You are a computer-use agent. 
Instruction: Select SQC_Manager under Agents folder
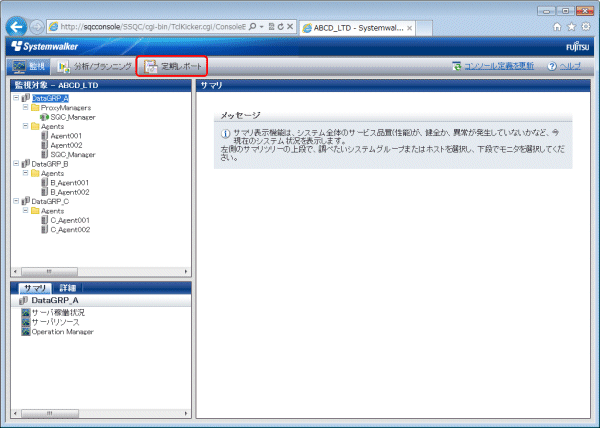pos(73,155)
